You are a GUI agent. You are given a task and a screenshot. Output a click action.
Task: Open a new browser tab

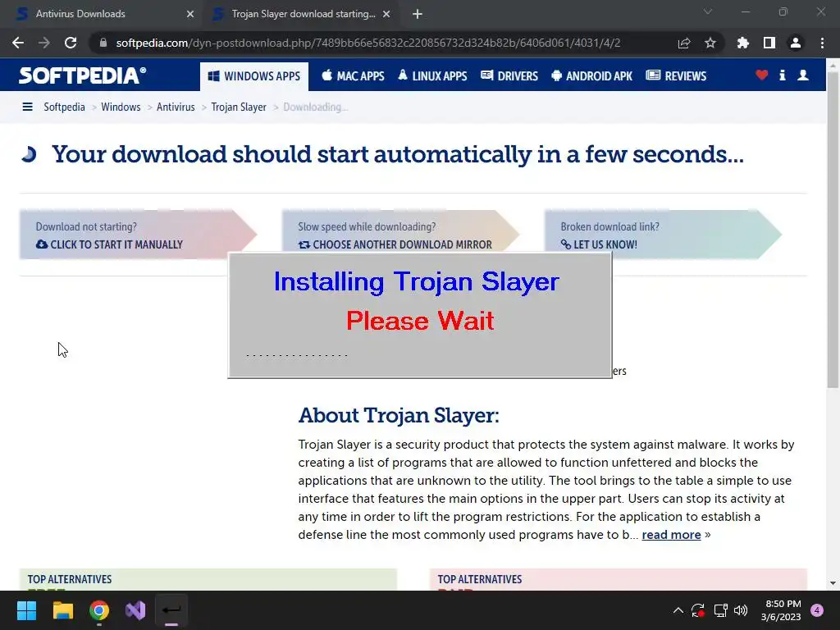pyautogui.click(x=418, y=14)
